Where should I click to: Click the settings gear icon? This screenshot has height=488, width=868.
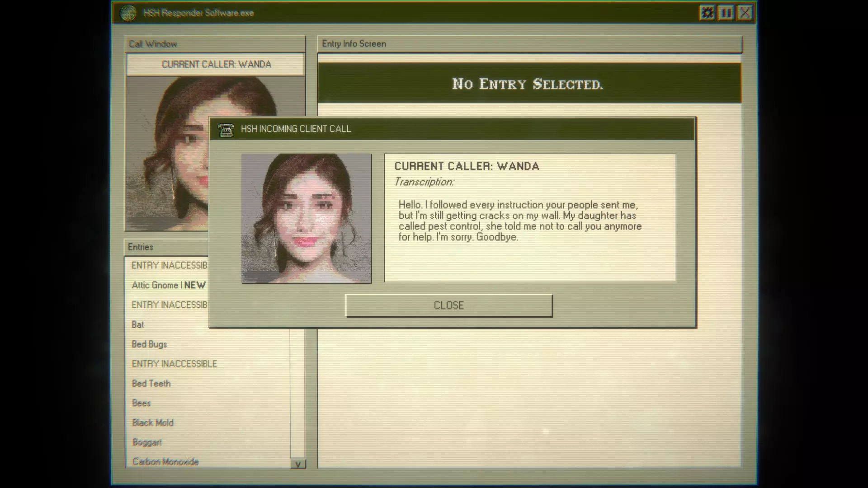tap(707, 13)
